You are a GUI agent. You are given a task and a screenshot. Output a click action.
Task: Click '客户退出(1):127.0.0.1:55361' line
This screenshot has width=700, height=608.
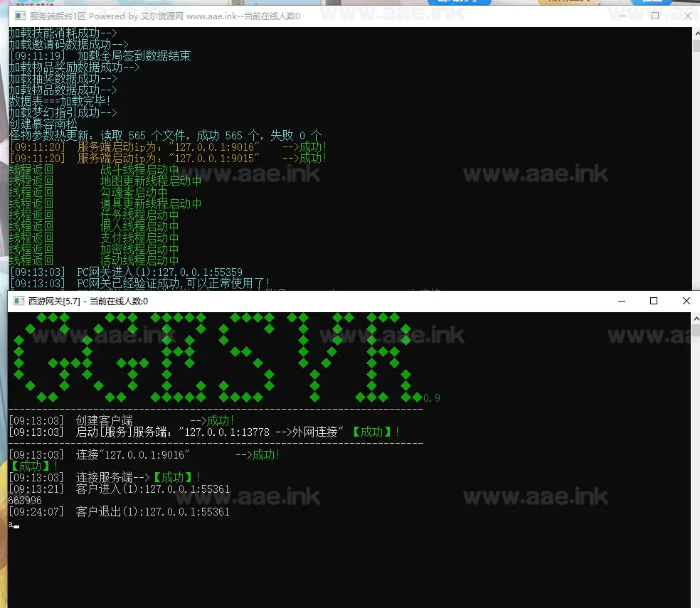tap(120, 511)
